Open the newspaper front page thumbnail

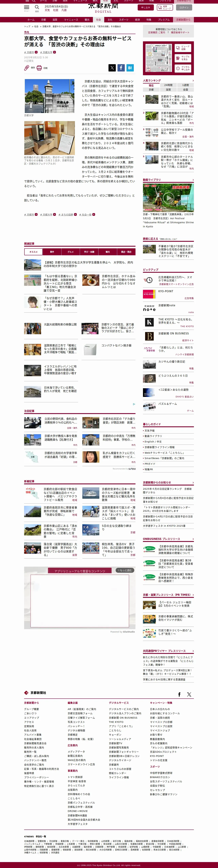(x=158, y=58)
